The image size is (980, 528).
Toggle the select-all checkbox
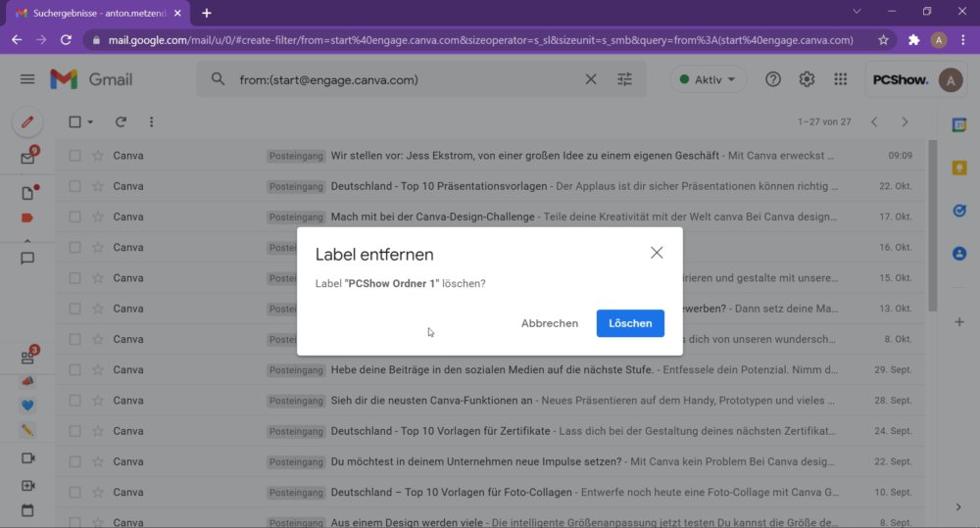74,121
